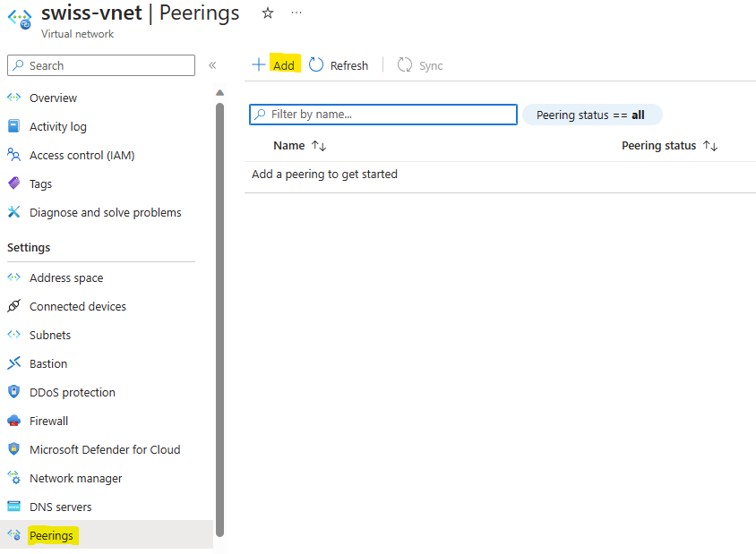The image size is (756, 554).
Task: Click the Access control (IAM) icon
Action: [x=14, y=155]
